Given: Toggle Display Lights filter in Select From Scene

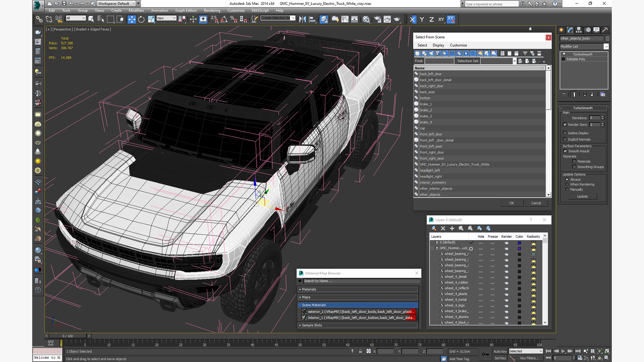Looking at the screenshot, I should click(x=431, y=54).
